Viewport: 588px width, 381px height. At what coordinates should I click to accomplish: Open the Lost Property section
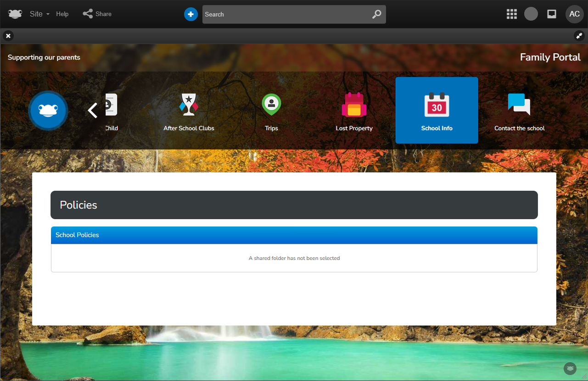(x=354, y=111)
